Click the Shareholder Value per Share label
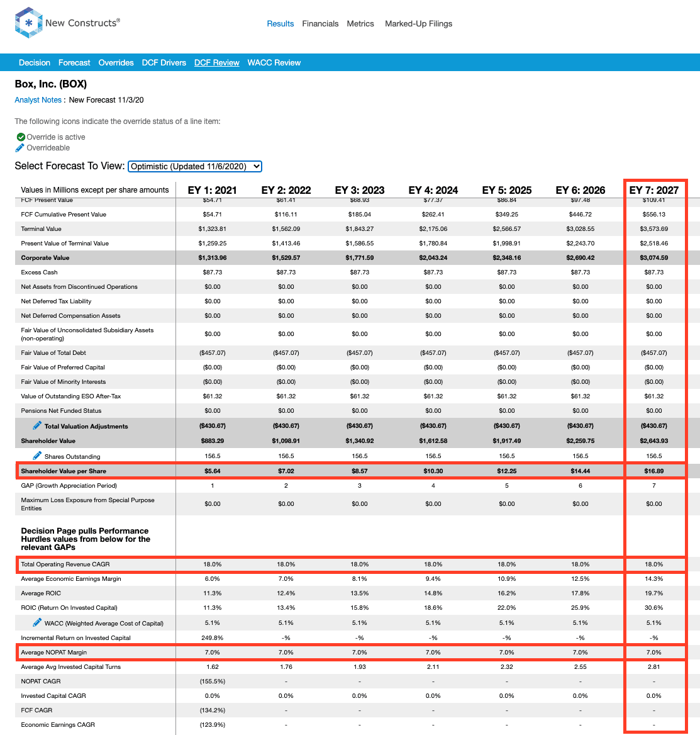This screenshot has height=735, width=700. click(64, 471)
